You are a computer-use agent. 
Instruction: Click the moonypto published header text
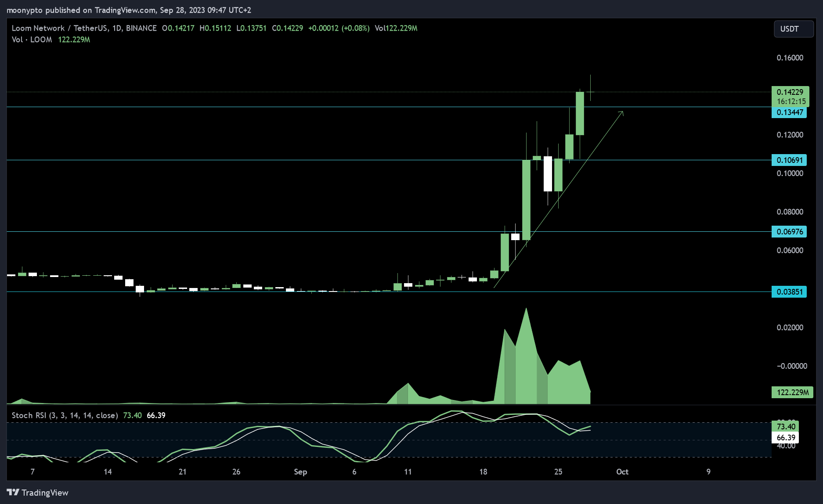point(129,10)
